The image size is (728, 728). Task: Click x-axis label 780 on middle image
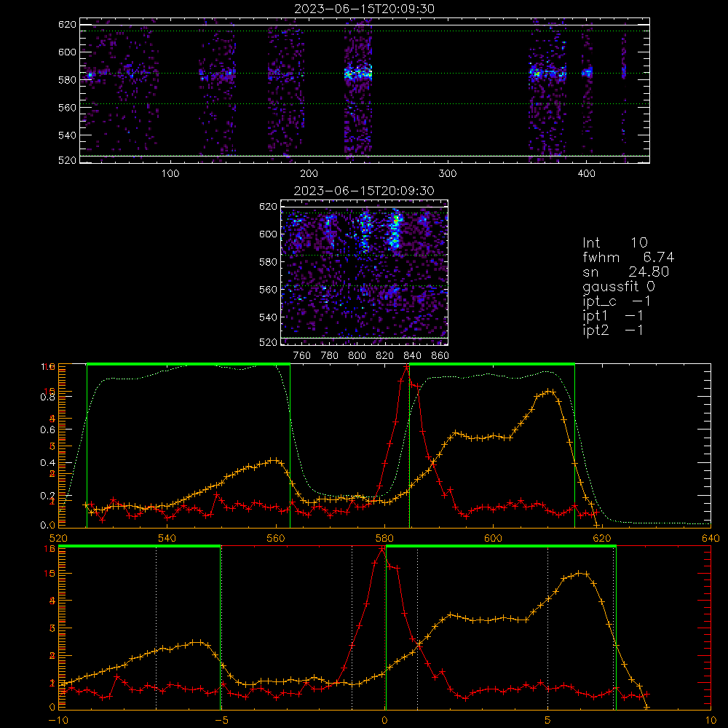coord(330,356)
